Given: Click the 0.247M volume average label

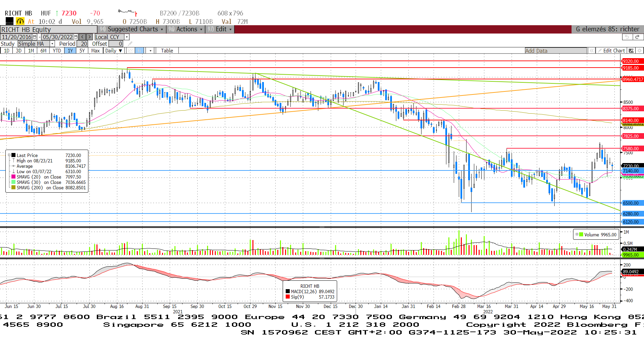Looking at the screenshot, I should (x=633, y=249).
